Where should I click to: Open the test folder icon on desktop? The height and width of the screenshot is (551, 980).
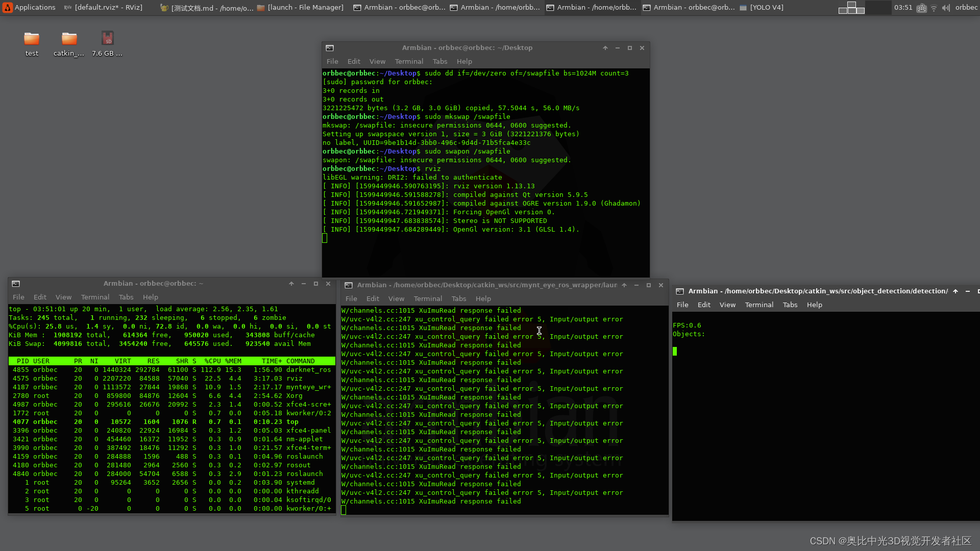32,40
